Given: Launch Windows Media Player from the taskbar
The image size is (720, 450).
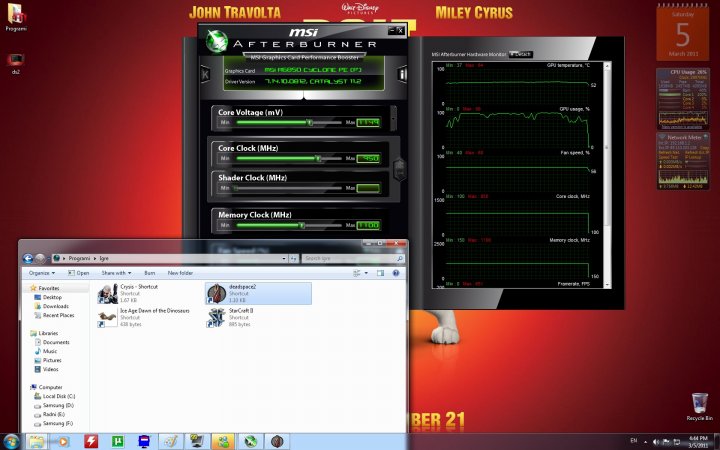Looking at the screenshot, I should (62, 441).
